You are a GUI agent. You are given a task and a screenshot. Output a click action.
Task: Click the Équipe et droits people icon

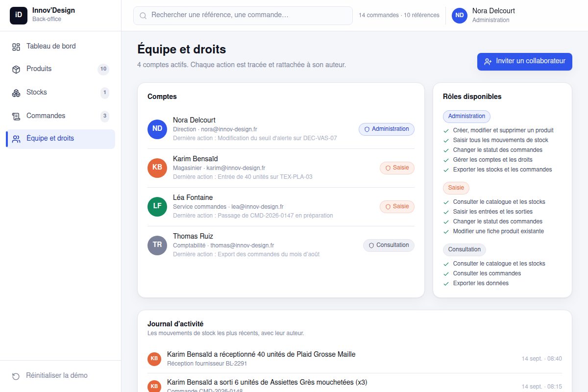coord(16,139)
